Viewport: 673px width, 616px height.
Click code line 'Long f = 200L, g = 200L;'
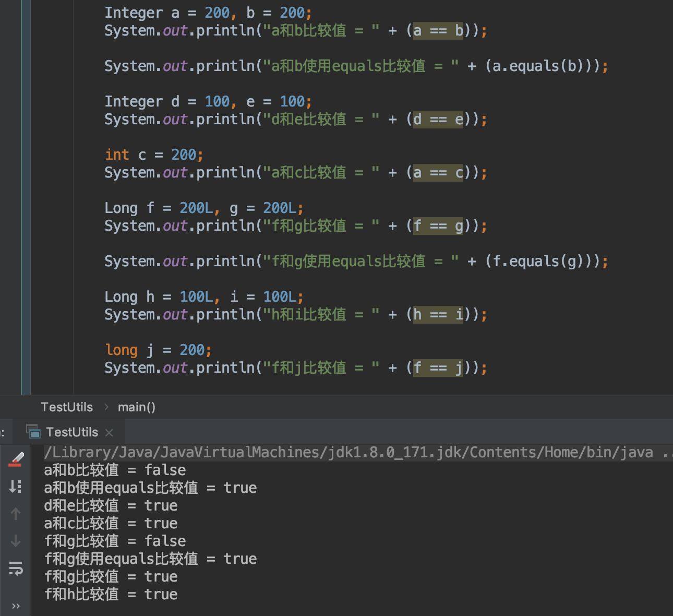click(204, 208)
